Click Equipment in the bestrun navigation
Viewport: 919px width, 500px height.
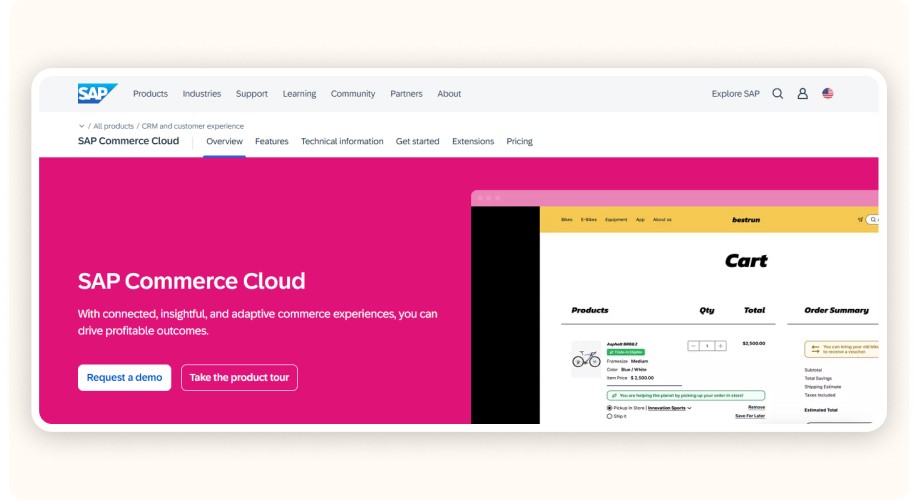[x=616, y=220]
